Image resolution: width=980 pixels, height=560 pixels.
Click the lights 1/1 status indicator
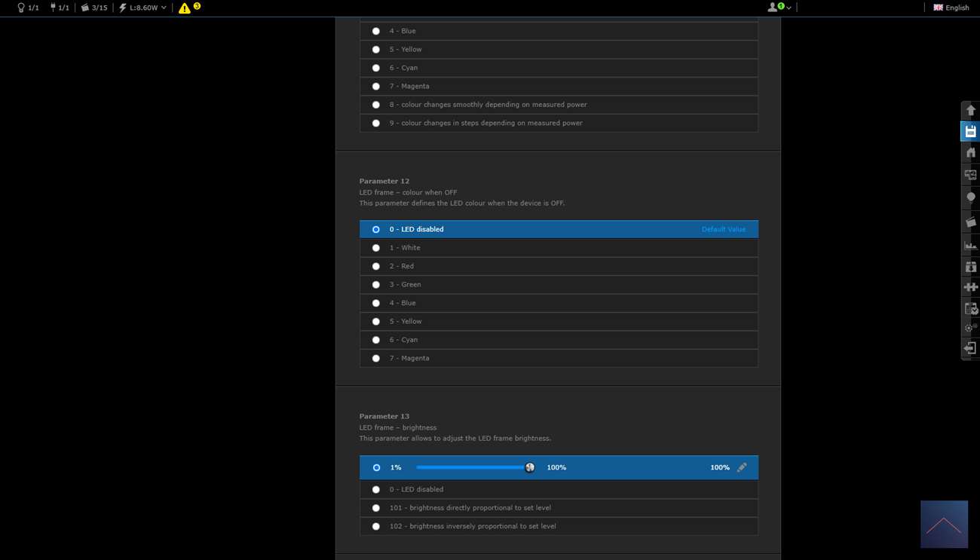[x=28, y=8]
